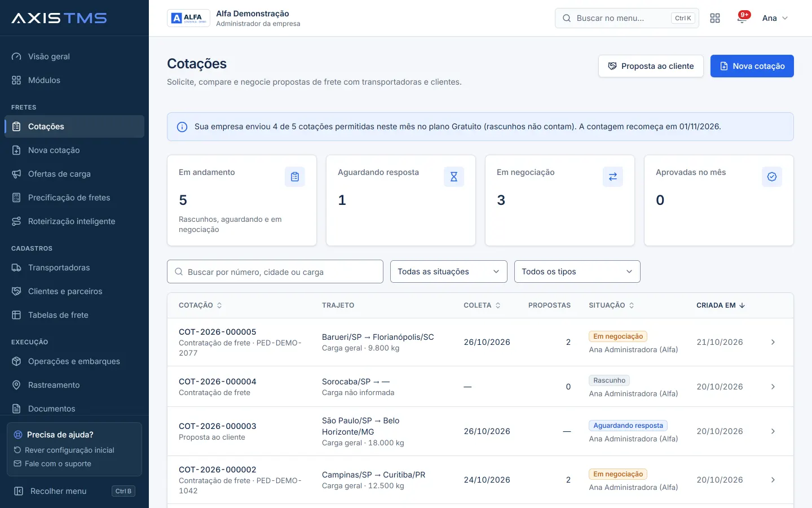Click the Alfa company logo
Image resolution: width=812 pixels, height=508 pixels.
coord(188,18)
